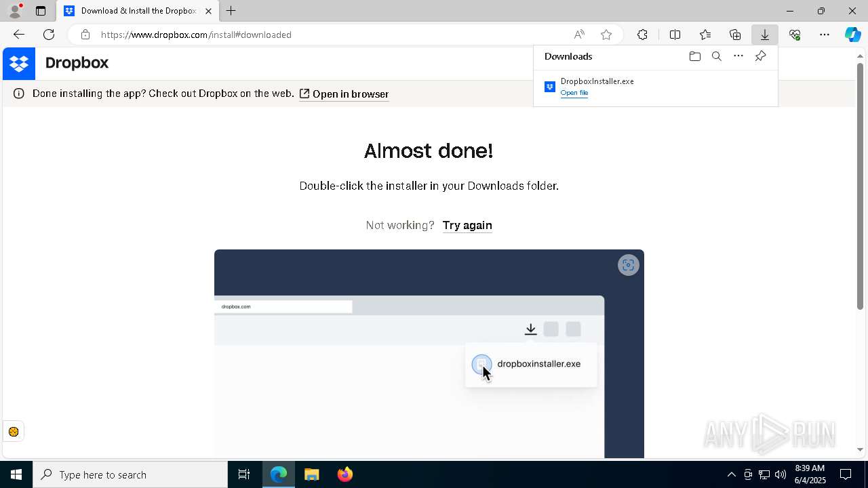Switch to Microsoft Edge in taskbar
This screenshot has height=488, width=868.
tap(279, 474)
